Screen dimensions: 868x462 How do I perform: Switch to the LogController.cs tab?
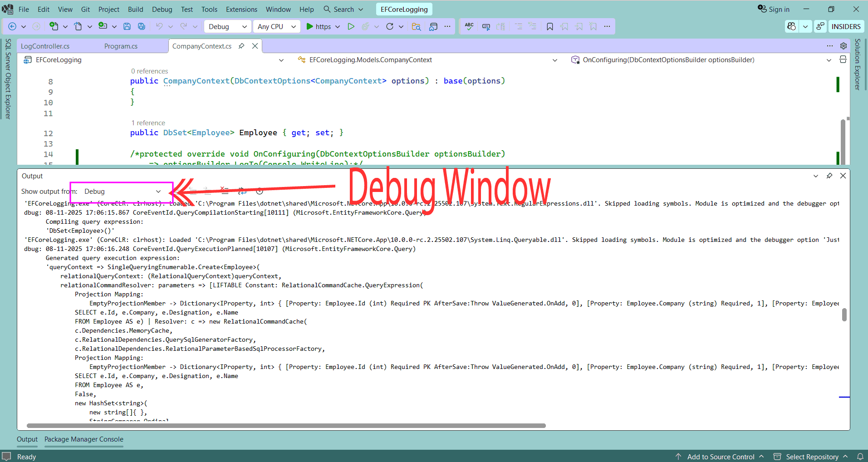[45, 46]
